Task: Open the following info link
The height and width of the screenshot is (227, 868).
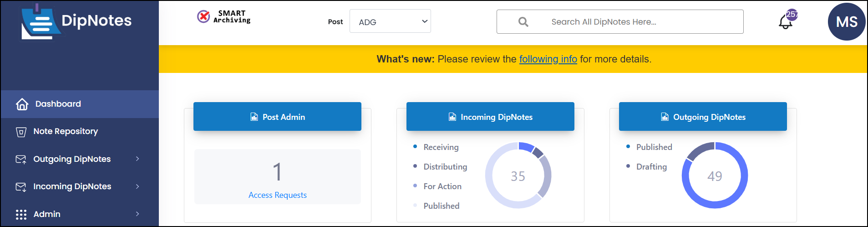Action: (x=548, y=59)
